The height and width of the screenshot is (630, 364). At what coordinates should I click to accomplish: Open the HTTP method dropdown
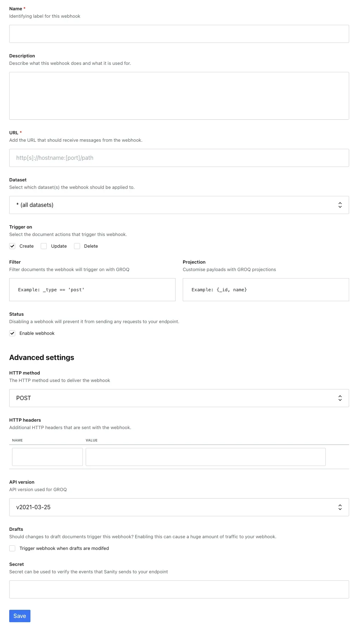[x=179, y=398]
